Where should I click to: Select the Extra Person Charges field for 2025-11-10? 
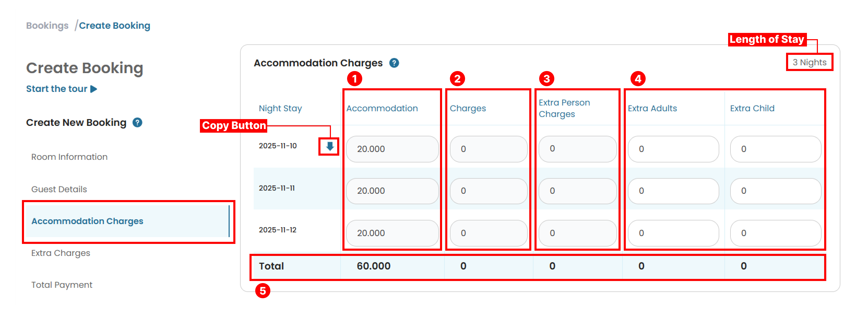point(577,149)
